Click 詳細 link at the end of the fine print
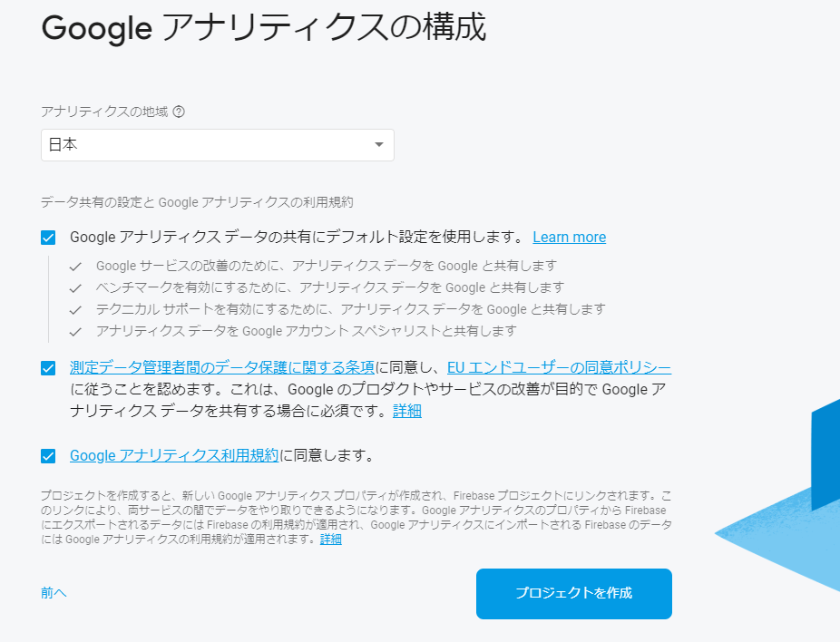 tap(330, 540)
